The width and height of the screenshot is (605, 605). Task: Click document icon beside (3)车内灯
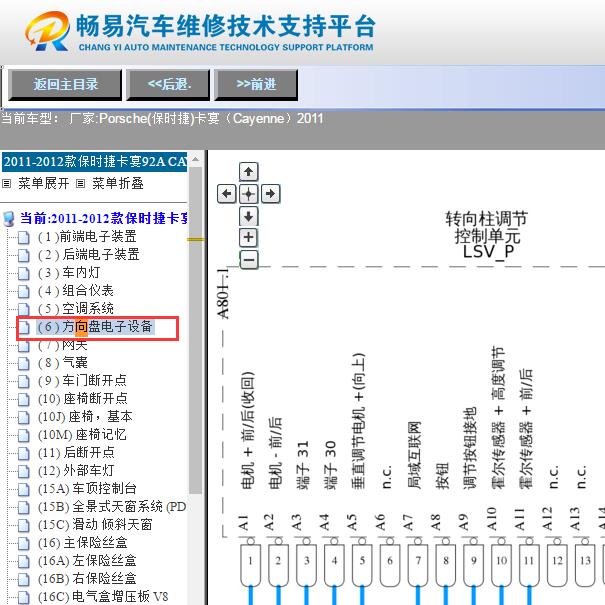[x=24, y=273]
